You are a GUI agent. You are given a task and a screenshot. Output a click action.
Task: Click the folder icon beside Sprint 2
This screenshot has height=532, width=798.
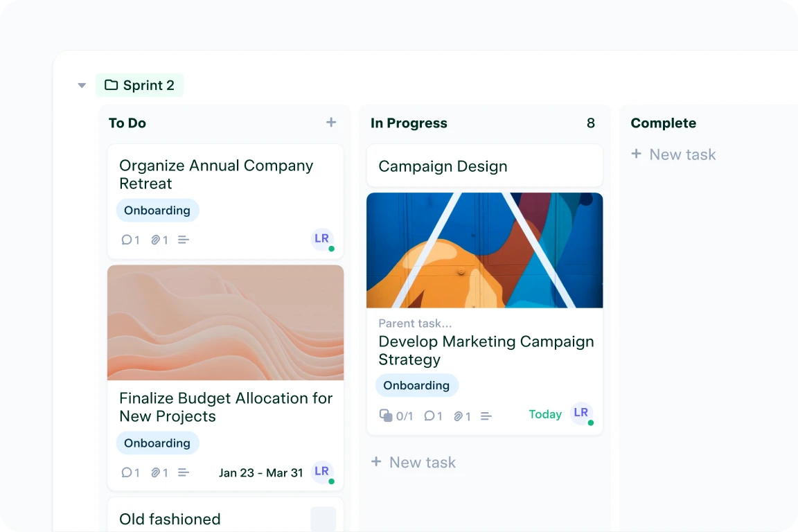(x=111, y=85)
